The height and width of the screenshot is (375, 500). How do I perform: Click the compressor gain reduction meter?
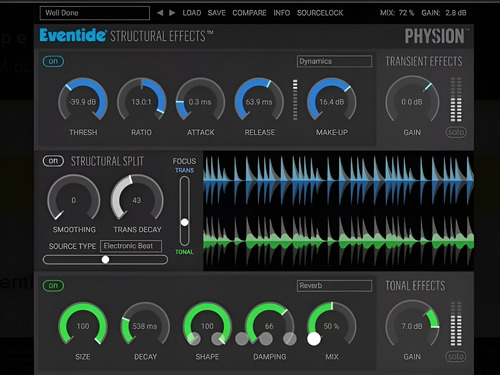click(295, 99)
